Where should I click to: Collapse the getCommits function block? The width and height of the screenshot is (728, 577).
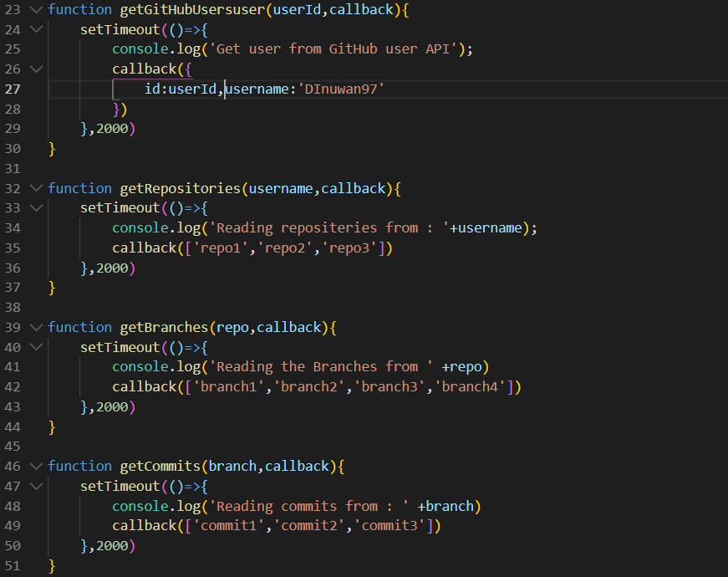pos(35,466)
